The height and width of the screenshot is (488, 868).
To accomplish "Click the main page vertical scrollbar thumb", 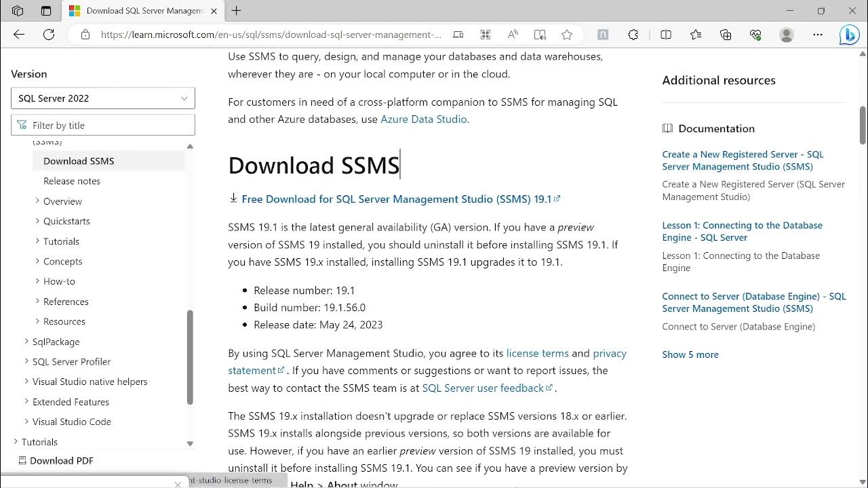I will 863,125.
